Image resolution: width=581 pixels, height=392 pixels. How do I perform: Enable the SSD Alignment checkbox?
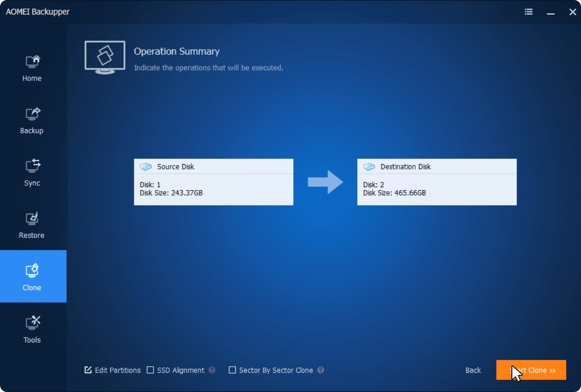coord(150,370)
